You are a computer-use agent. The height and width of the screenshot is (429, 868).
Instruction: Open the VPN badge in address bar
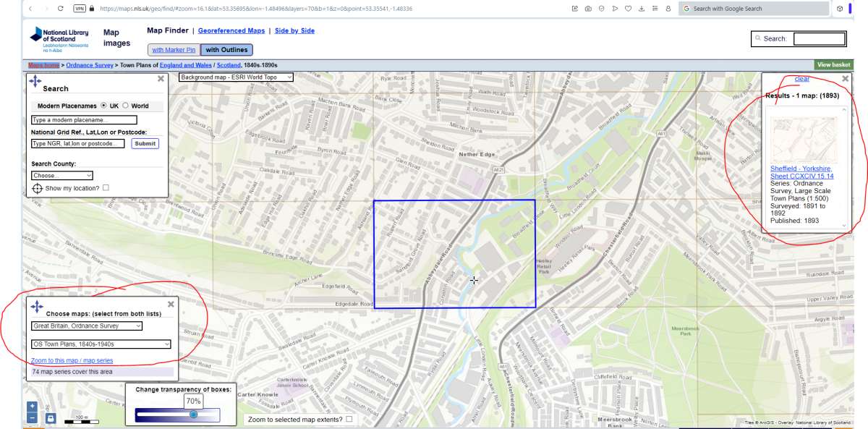tap(80, 9)
